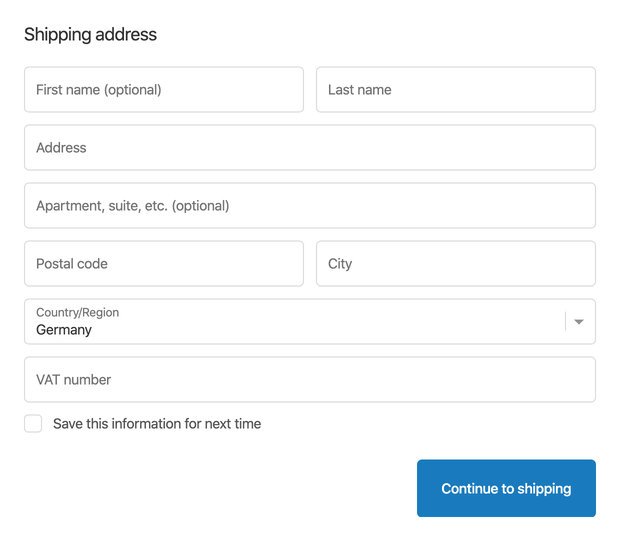This screenshot has height=540, width=620.
Task: Click the selected country value Germany
Action: pos(64,330)
